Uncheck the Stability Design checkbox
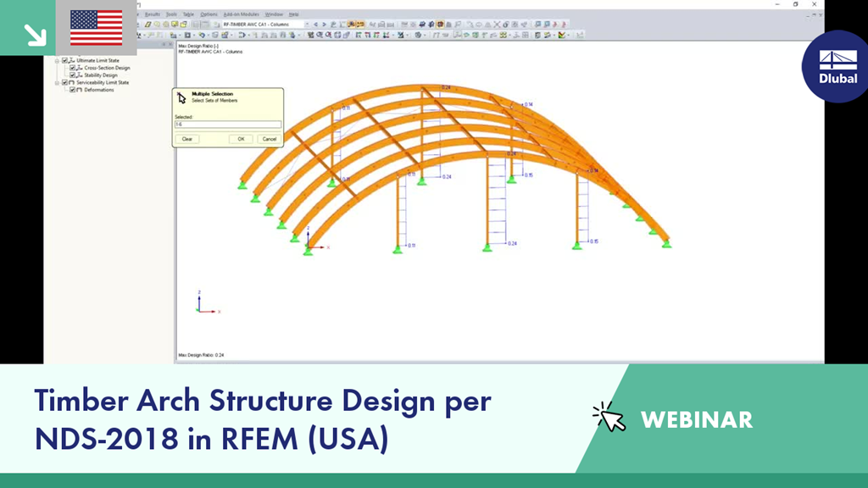This screenshot has width=868, height=488. pos(73,75)
